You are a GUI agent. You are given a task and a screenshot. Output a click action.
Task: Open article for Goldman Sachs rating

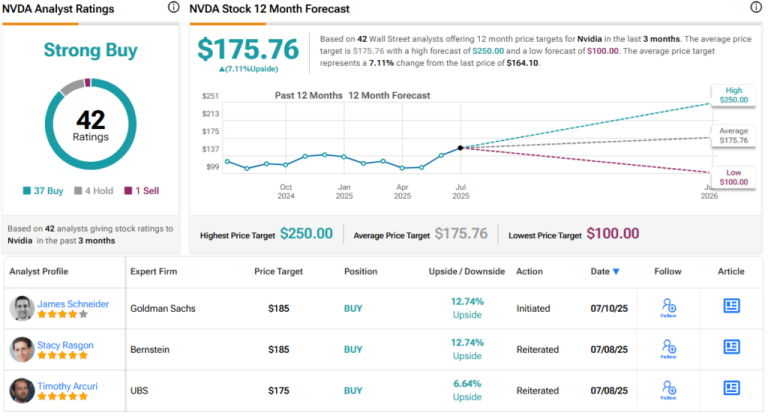731,306
